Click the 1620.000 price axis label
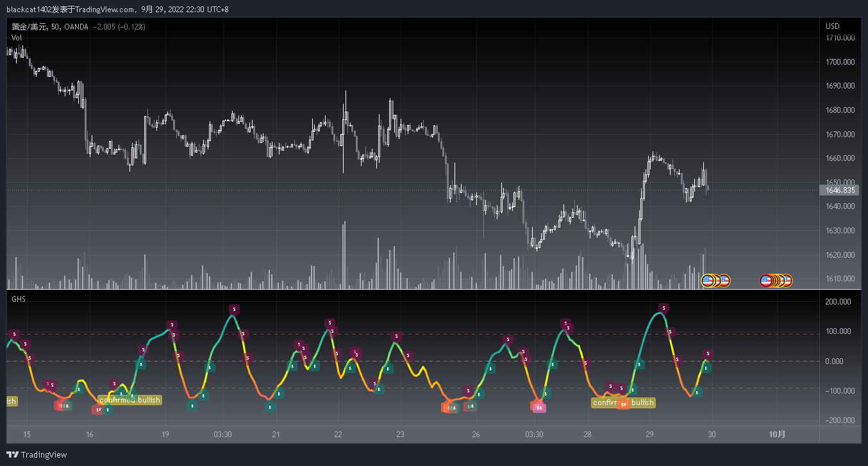Screen dimensions: 868x466 [840, 255]
